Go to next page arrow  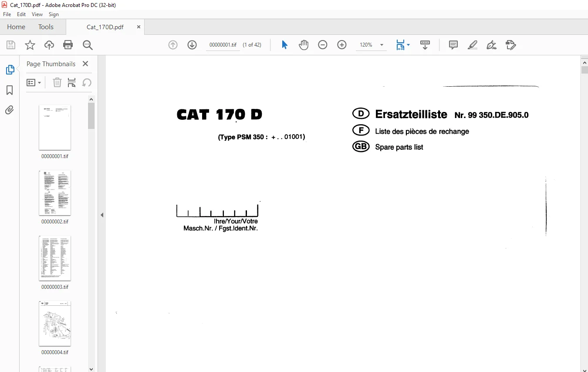pyautogui.click(x=192, y=45)
